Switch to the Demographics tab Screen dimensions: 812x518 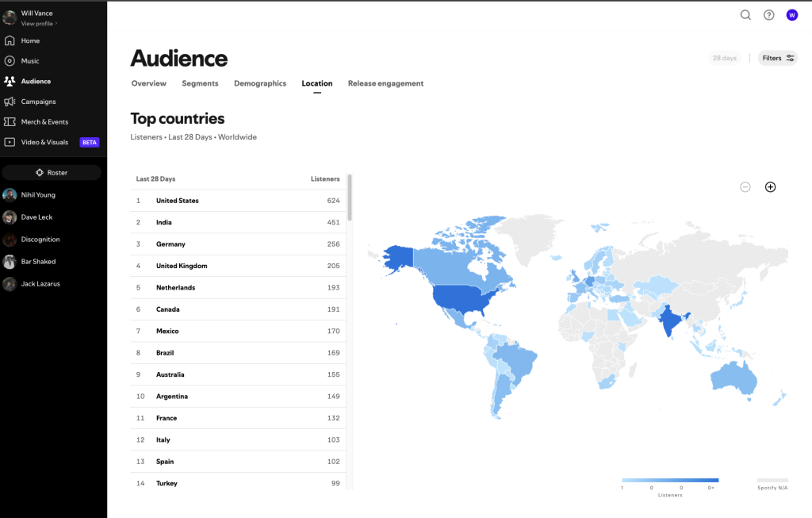point(259,83)
